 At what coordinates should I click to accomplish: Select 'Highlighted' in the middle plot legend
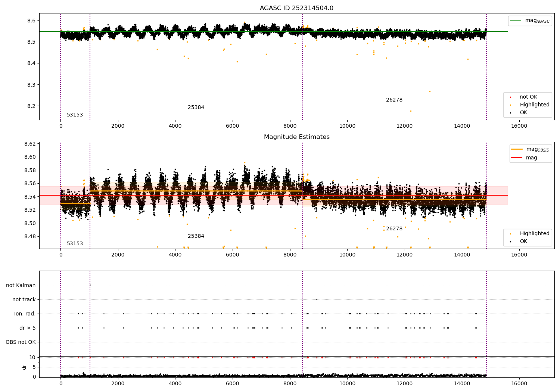(535, 234)
